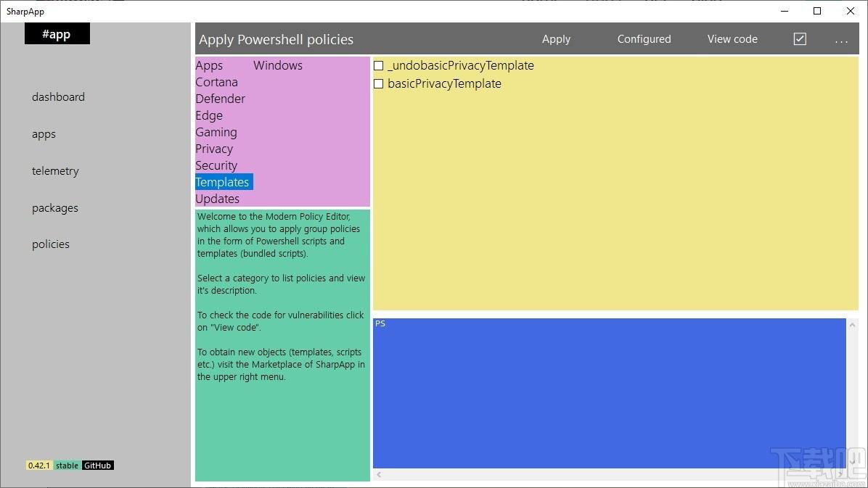Open the policies section

[x=50, y=244]
